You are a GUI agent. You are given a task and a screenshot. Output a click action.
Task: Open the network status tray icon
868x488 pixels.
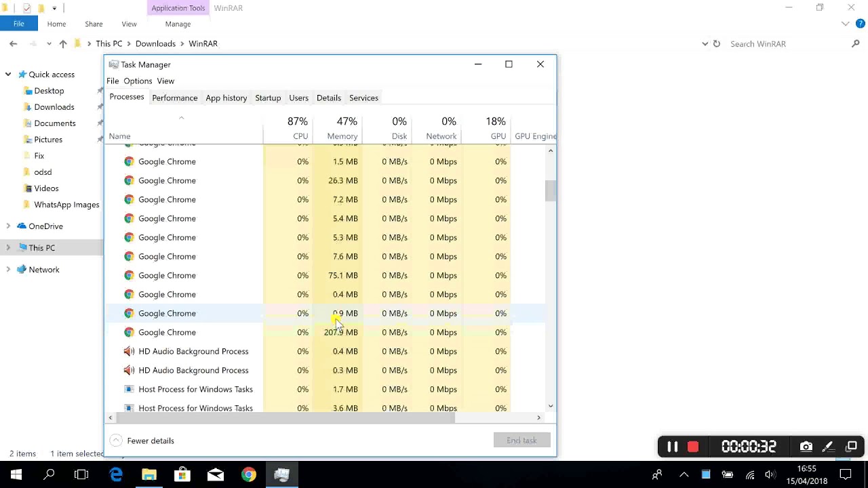[749, 474]
